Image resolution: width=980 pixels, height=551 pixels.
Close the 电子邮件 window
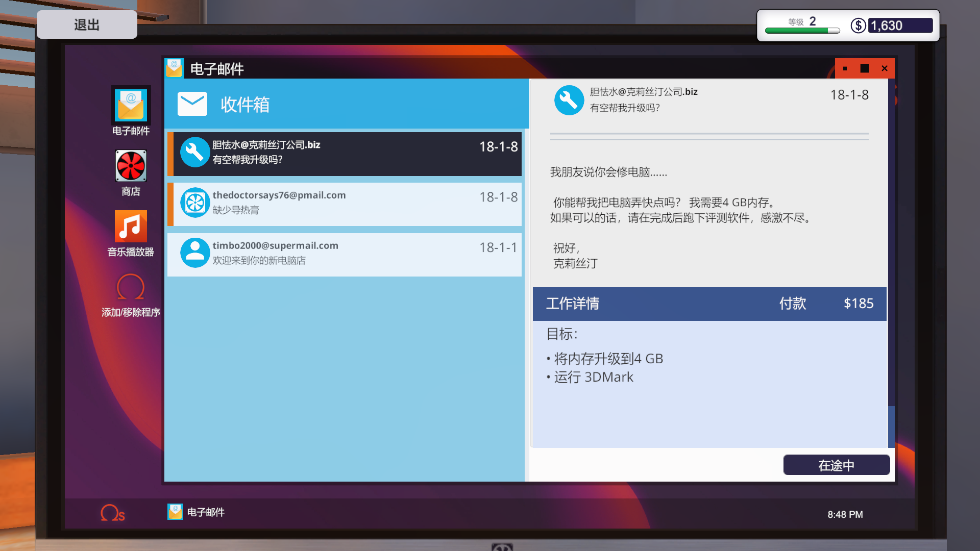(x=885, y=68)
